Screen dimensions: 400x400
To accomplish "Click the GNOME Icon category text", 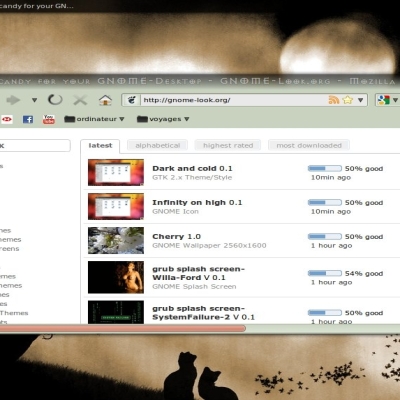I will (x=175, y=211).
